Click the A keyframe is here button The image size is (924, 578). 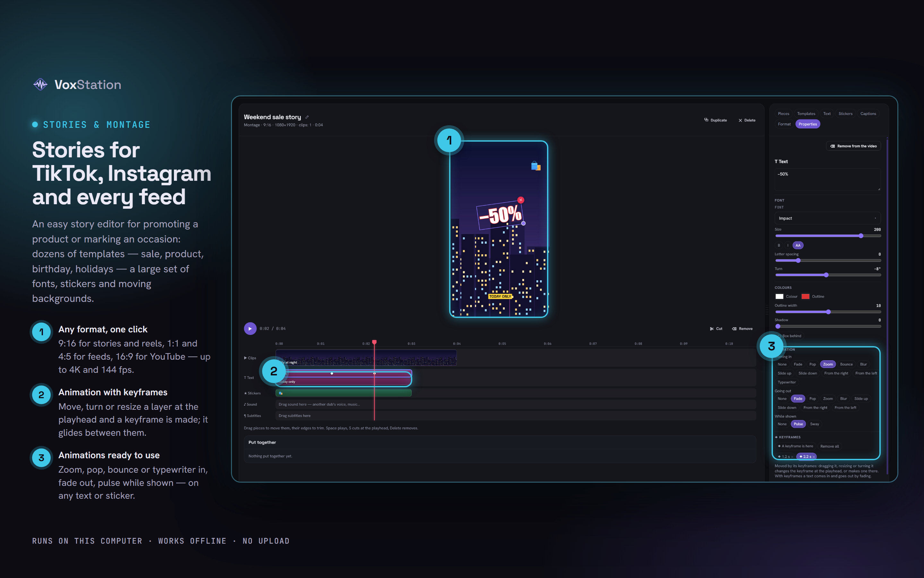coord(795,446)
